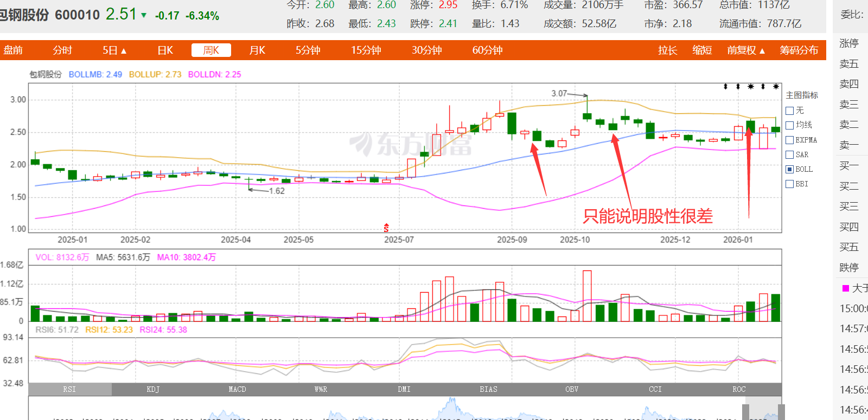Click the VOL: 8132.6万 volume label
This screenshot has width=868, height=420.
click(x=62, y=257)
